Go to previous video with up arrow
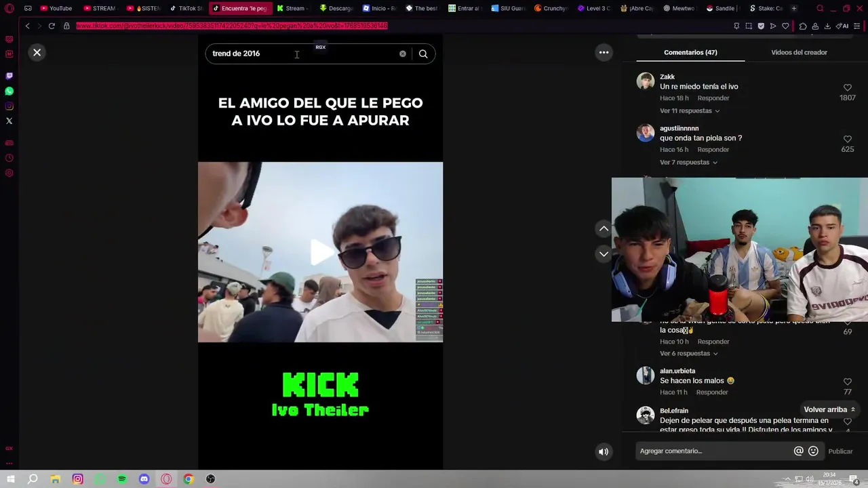 604,228
